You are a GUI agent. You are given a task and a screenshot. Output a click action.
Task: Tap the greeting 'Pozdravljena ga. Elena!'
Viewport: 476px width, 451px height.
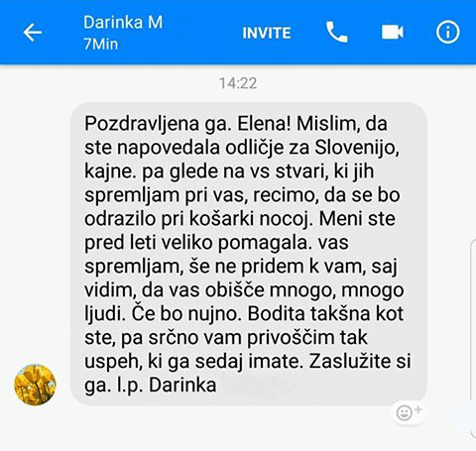[x=187, y=124]
